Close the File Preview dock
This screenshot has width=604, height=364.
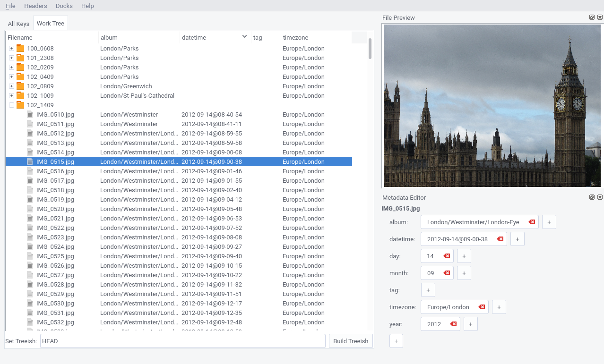click(600, 17)
